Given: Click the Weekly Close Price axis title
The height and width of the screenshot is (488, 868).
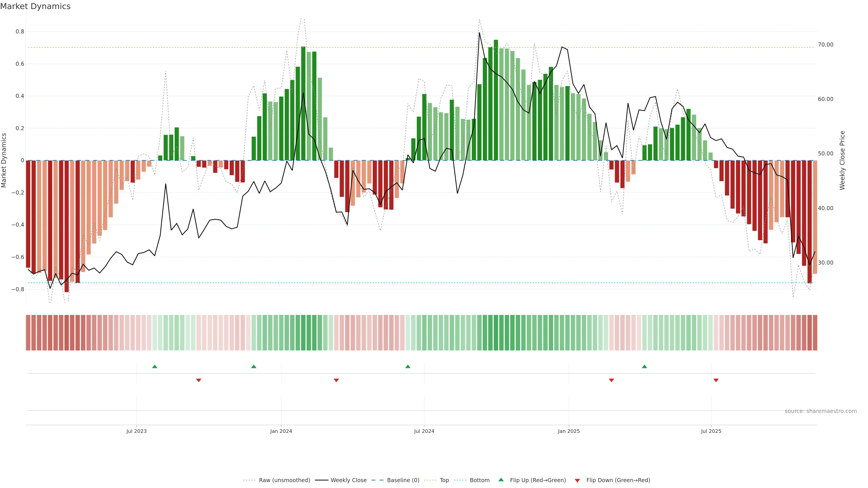Looking at the screenshot, I should (x=842, y=160).
